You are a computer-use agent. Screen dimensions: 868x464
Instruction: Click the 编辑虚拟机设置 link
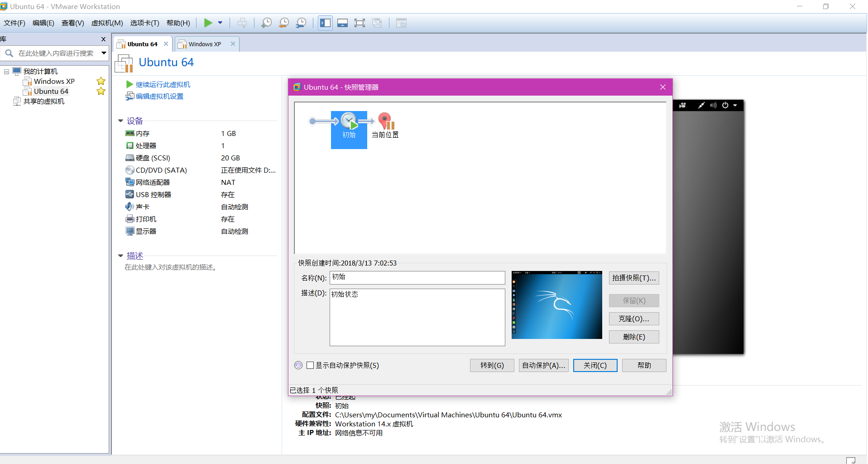point(159,97)
